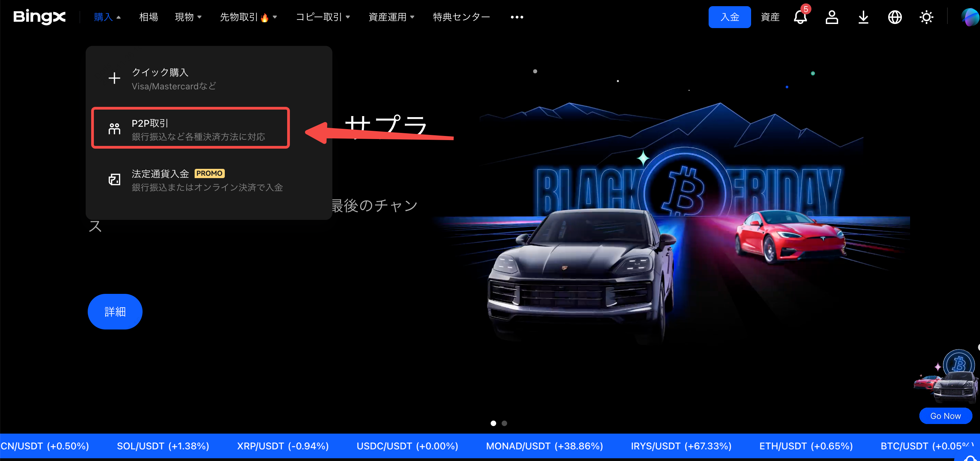Switch to light mode via sun icon
The height and width of the screenshot is (461, 980).
click(926, 17)
